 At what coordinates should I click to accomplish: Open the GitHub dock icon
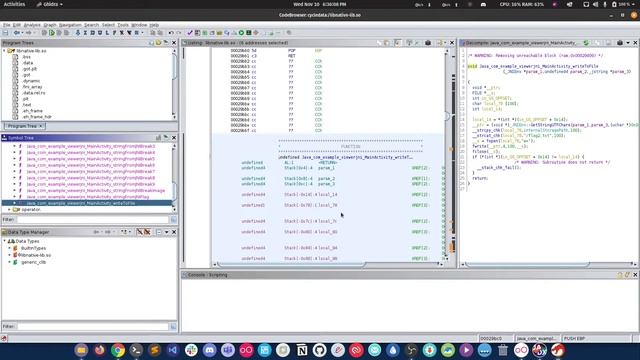[320, 350]
